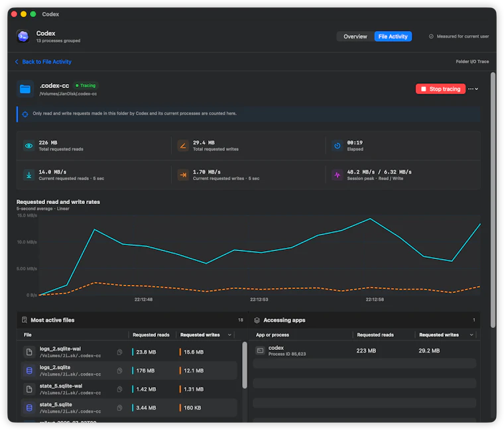Click the 223 MB codex reads value
504x430 pixels.
coord(366,350)
